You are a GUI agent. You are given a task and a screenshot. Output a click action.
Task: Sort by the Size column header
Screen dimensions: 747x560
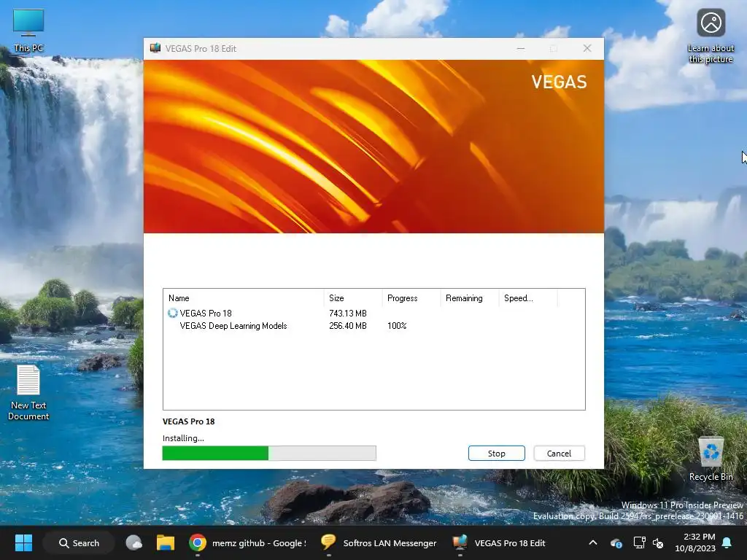pyautogui.click(x=352, y=298)
